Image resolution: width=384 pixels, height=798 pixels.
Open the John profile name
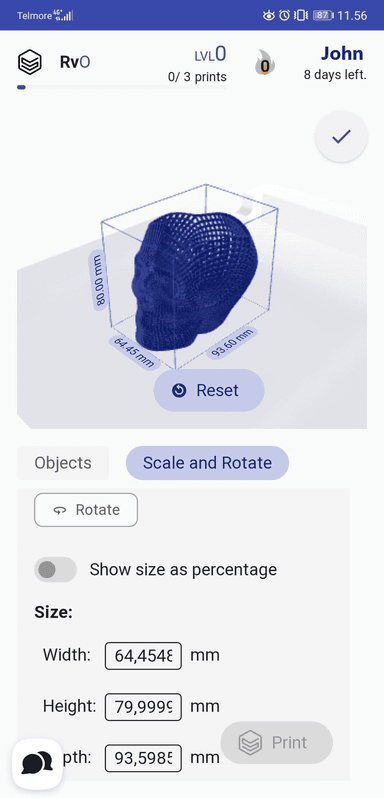tap(342, 53)
